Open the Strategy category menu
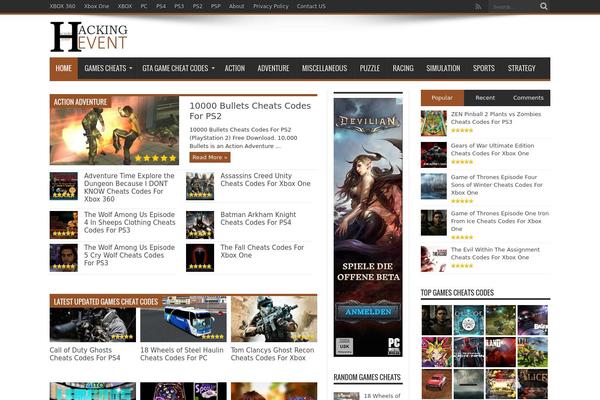600x400 pixels. click(522, 69)
